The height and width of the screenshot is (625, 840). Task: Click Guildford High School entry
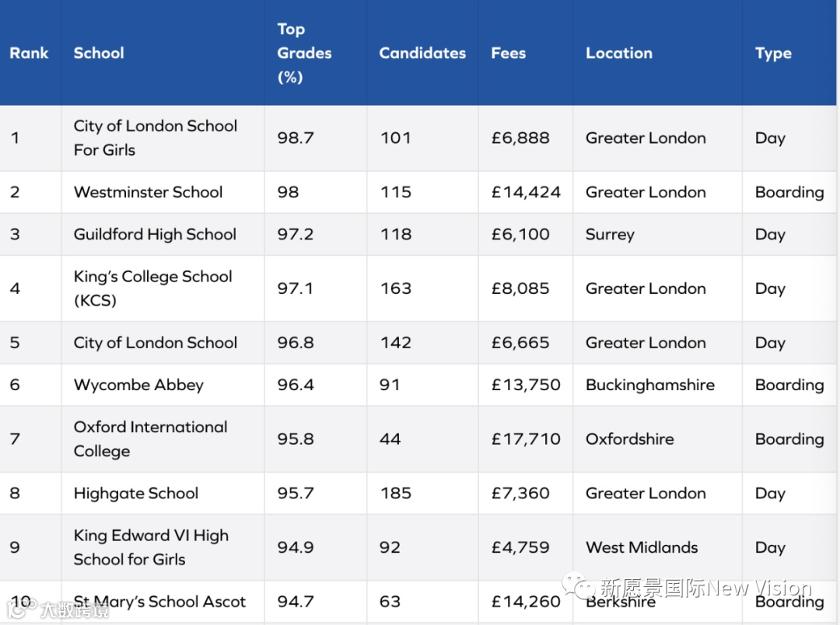[x=155, y=234]
